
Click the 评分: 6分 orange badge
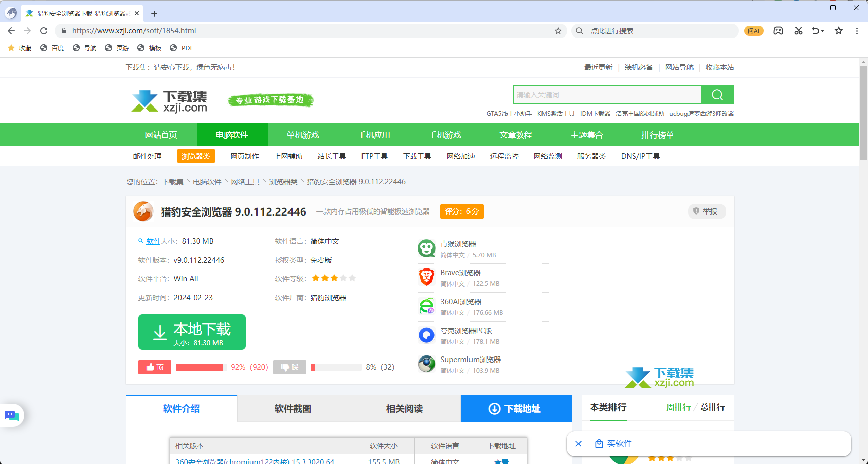(462, 211)
